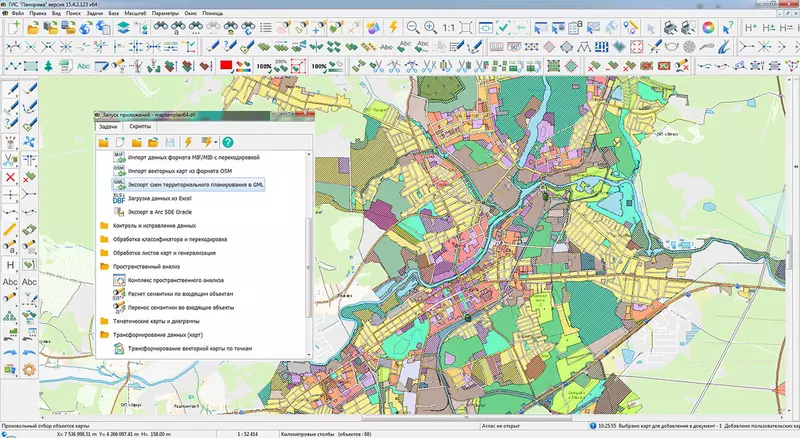
Task: Click the red X delete tool in the left panel
Action: click(10, 177)
